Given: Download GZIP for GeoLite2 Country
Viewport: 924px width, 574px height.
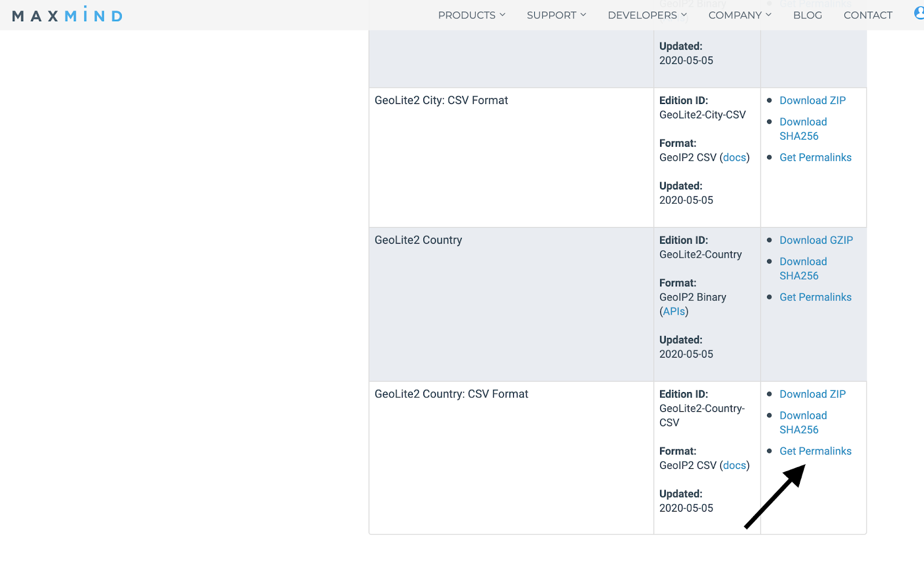Looking at the screenshot, I should (816, 240).
